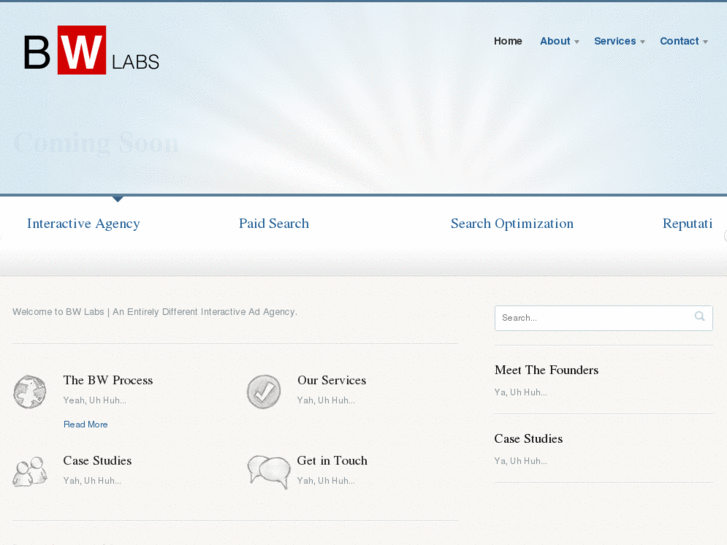Open Meet The Founders in sidebar
This screenshot has width=727, height=545.
pyautogui.click(x=547, y=370)
